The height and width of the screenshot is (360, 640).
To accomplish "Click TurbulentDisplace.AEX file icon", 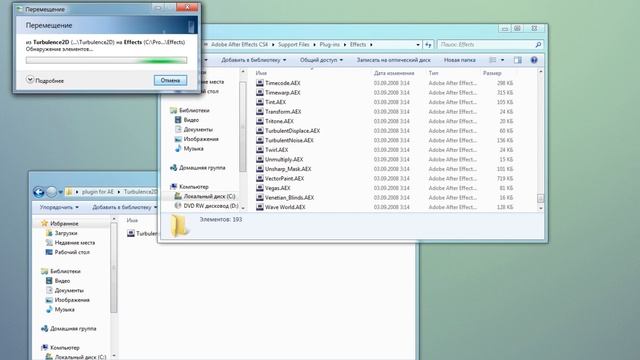I will 260,131.
